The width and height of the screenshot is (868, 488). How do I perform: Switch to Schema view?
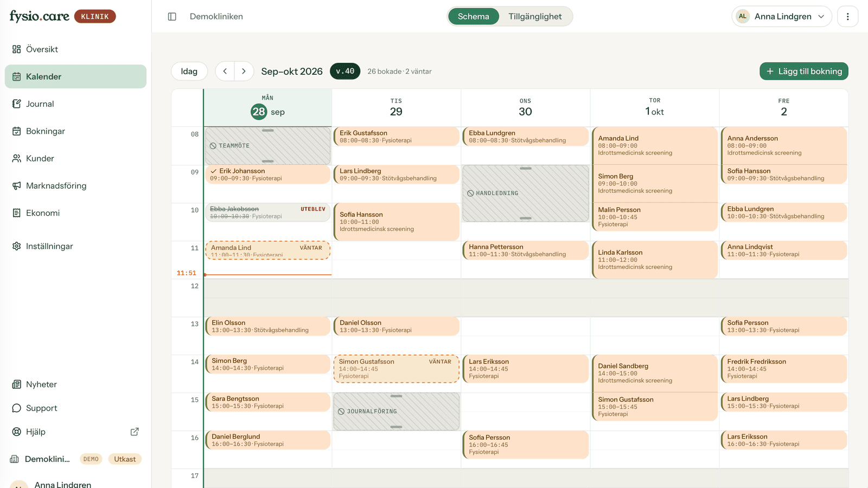(474, 16)
